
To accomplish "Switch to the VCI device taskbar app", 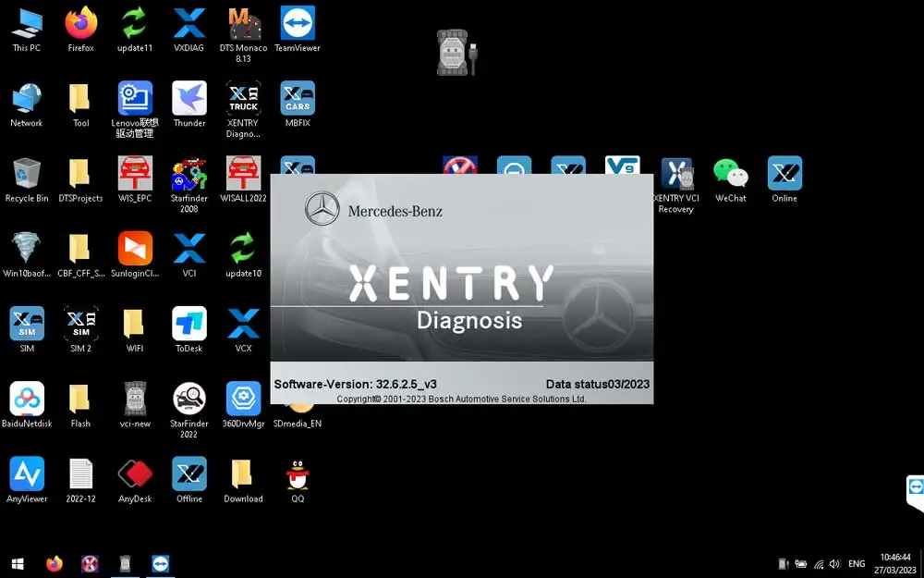I will [x=125, y=564].
